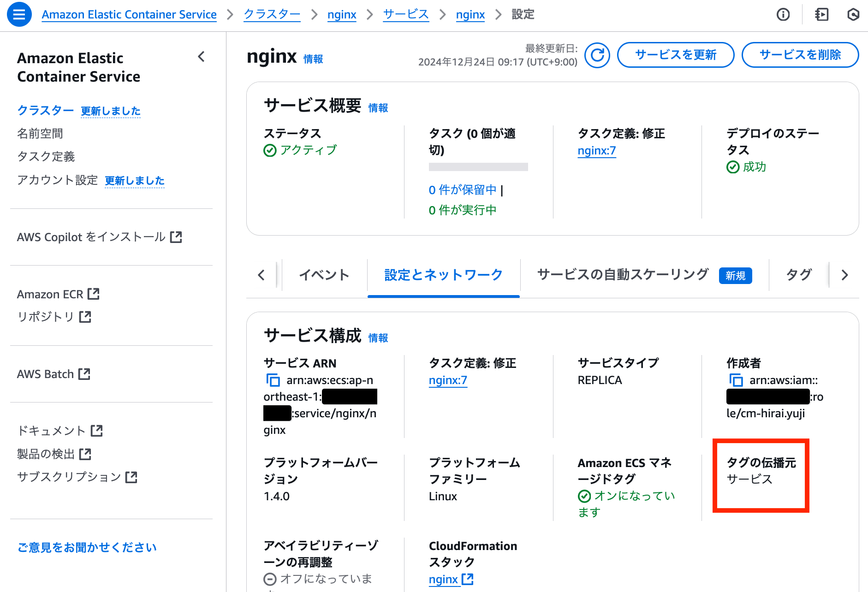The height and width of the screenshot is (592, 868).
Task: Select the 設定とネットワーク tab
Action: (444, 275)
